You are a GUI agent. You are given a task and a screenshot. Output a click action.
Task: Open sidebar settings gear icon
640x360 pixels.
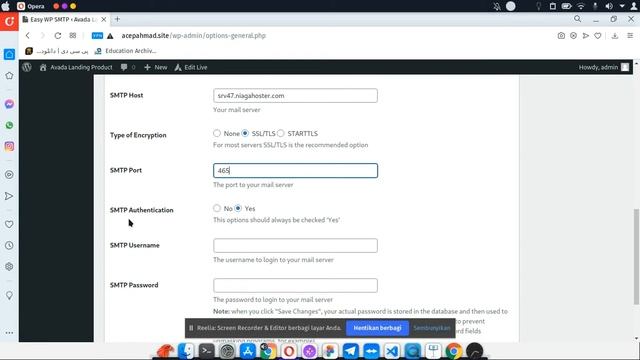click(x=9, y=267)
